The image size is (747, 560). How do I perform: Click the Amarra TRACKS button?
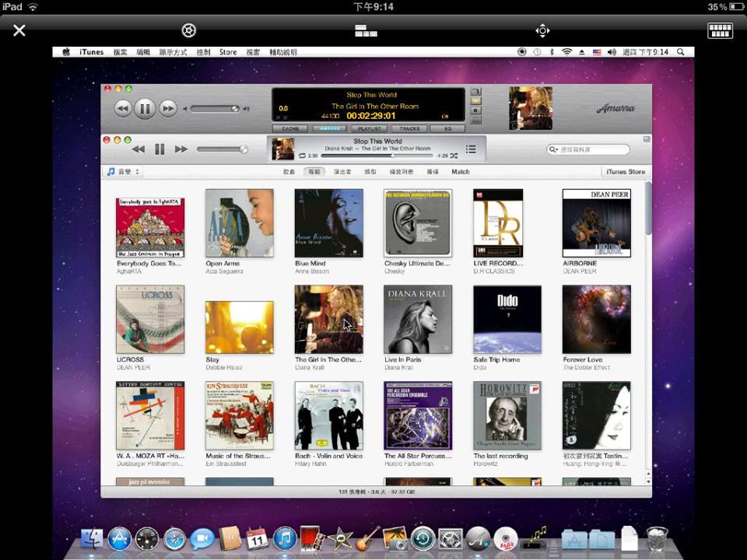[x=409, y=128]
